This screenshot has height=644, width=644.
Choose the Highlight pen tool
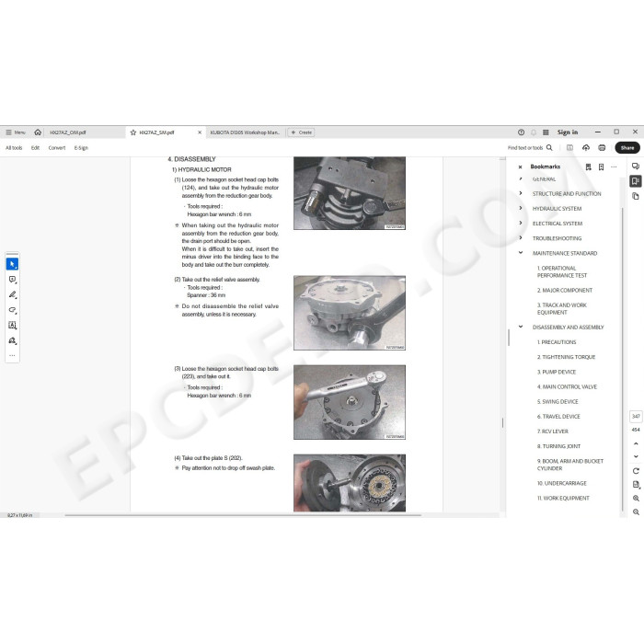[12, 295]
